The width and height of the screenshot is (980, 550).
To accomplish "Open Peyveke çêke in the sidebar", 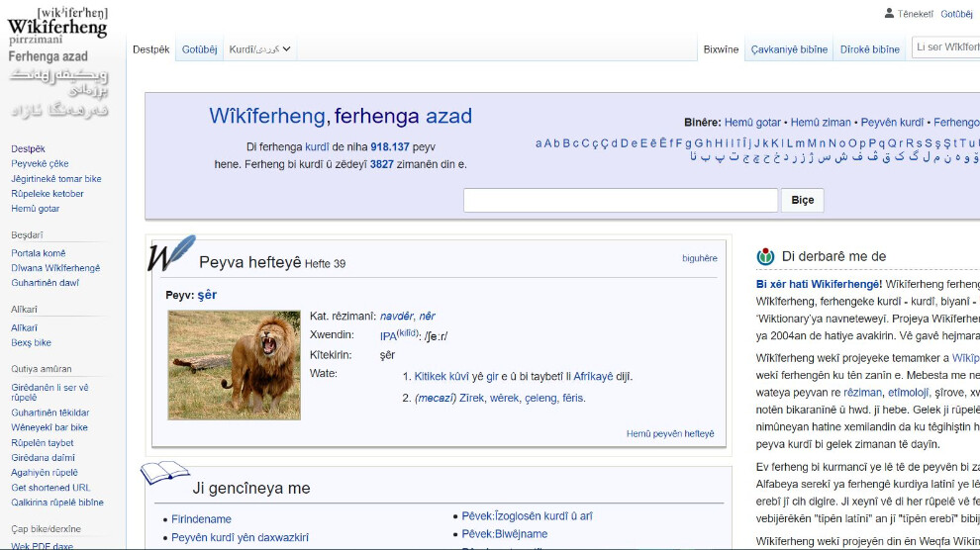I will point(40,163).
